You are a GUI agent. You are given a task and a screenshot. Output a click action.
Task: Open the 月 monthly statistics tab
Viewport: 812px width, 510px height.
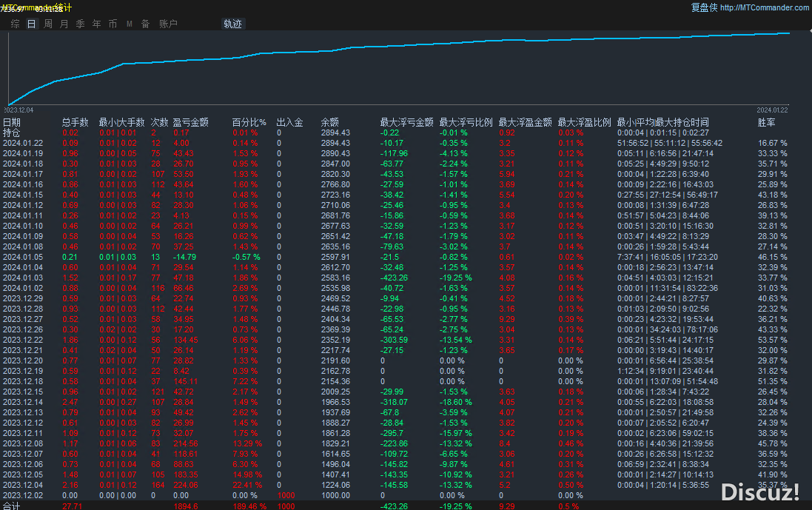point(64,24)
